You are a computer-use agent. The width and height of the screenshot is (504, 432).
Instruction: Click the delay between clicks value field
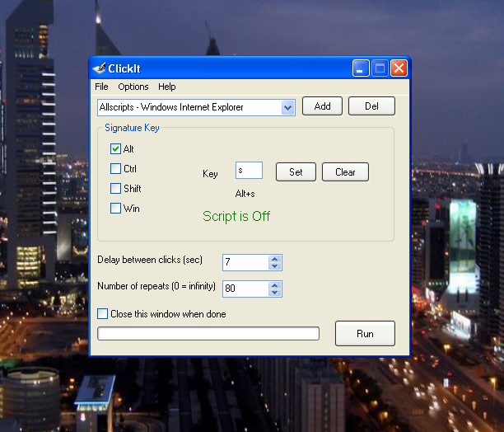[245, 262]
